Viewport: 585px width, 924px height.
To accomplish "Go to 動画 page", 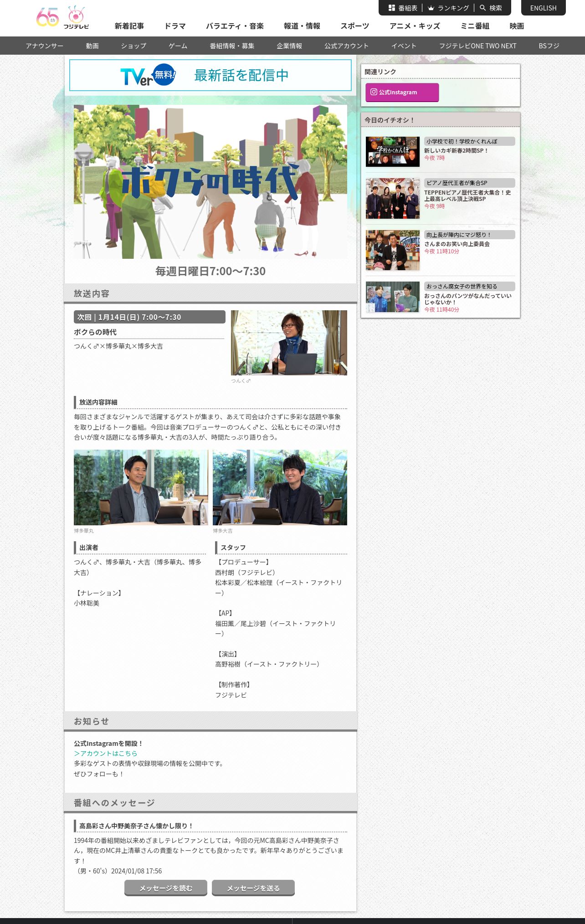I will pyautogui.click(x=92, y=46).
